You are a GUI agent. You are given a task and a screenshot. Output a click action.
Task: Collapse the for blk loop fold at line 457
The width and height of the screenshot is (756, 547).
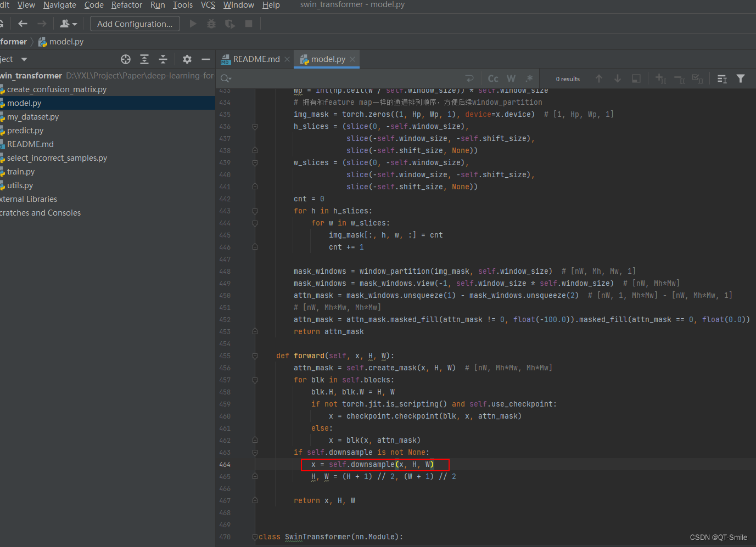[x=255, y=380]
